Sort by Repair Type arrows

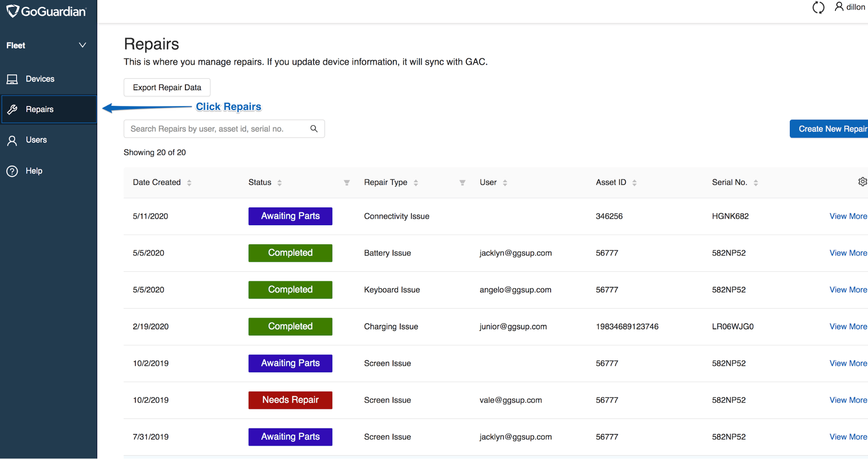pos(416,183)
